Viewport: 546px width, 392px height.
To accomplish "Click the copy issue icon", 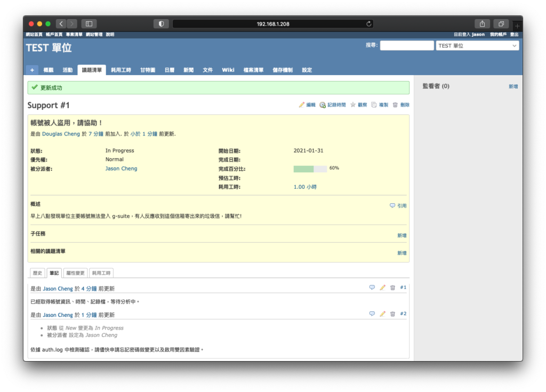I will pyautogui.click(x=374, y=105).
